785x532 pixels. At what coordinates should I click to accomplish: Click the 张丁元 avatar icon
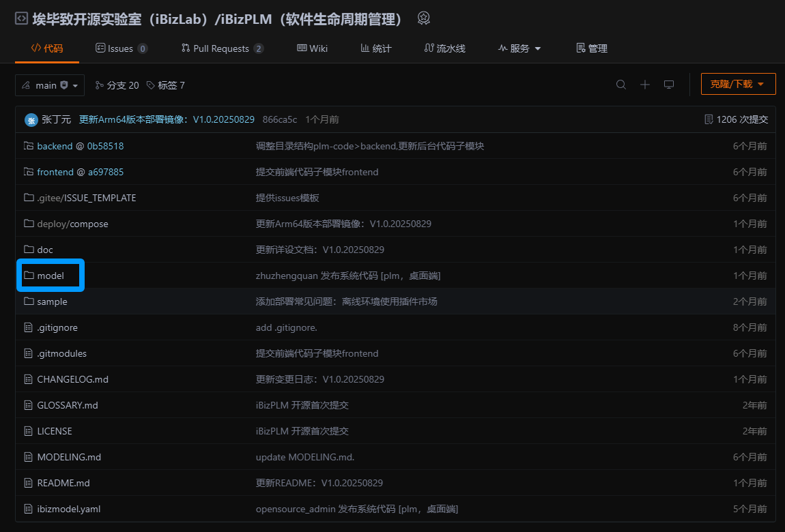click(x=31, y=119)
